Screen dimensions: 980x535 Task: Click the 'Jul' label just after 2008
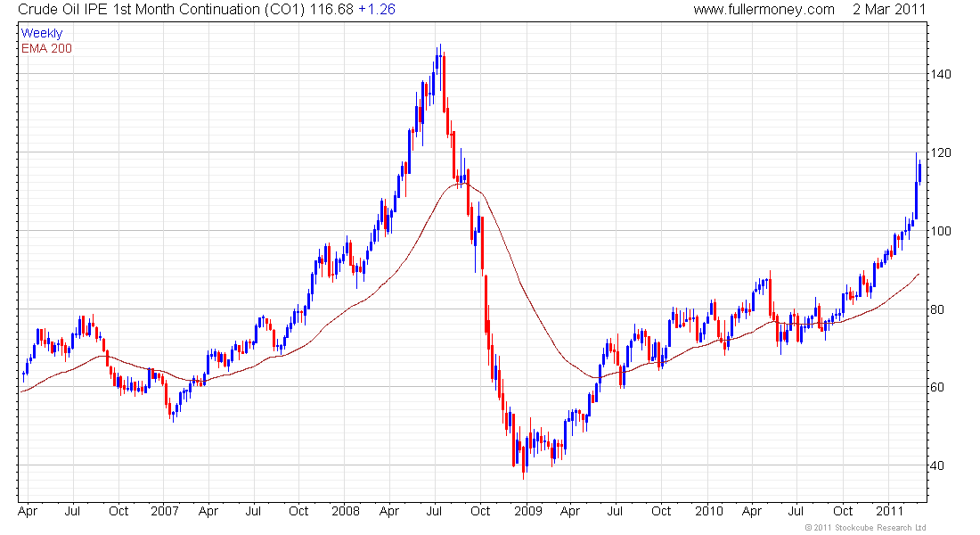click(434, 511)
